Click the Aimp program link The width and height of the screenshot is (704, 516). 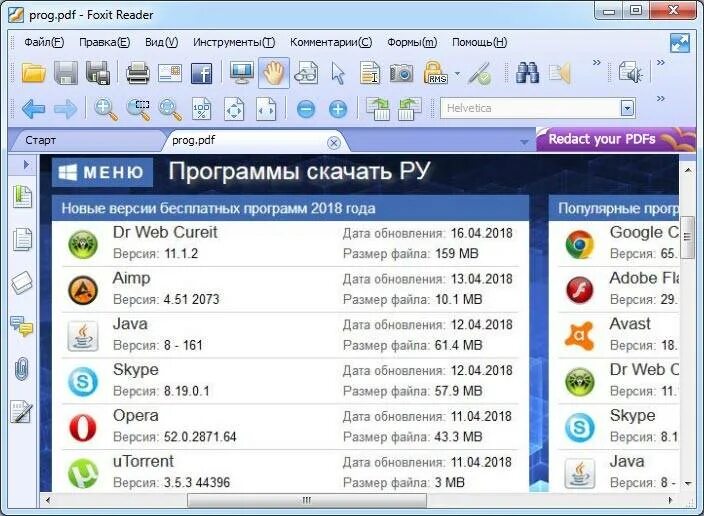click(131, 278)
